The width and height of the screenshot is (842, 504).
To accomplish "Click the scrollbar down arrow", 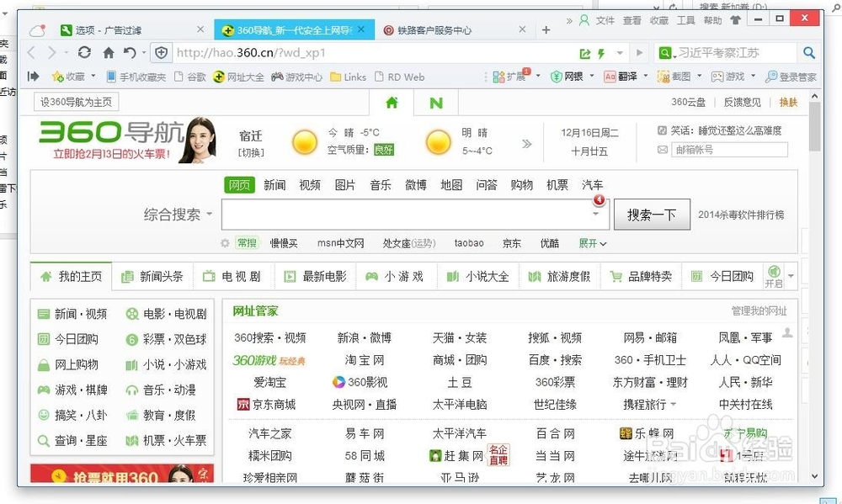I will [814, 476].
